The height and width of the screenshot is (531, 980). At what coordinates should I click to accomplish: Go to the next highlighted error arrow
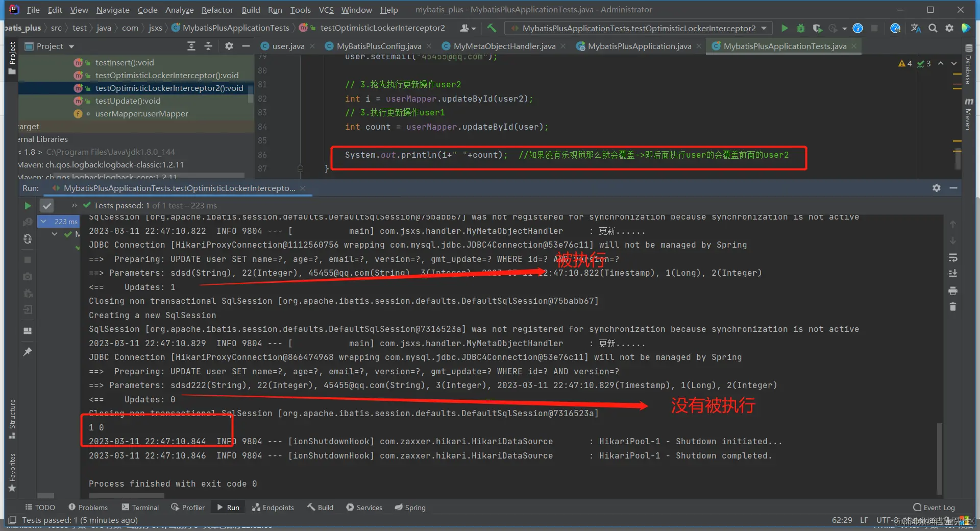coord(954,63)
